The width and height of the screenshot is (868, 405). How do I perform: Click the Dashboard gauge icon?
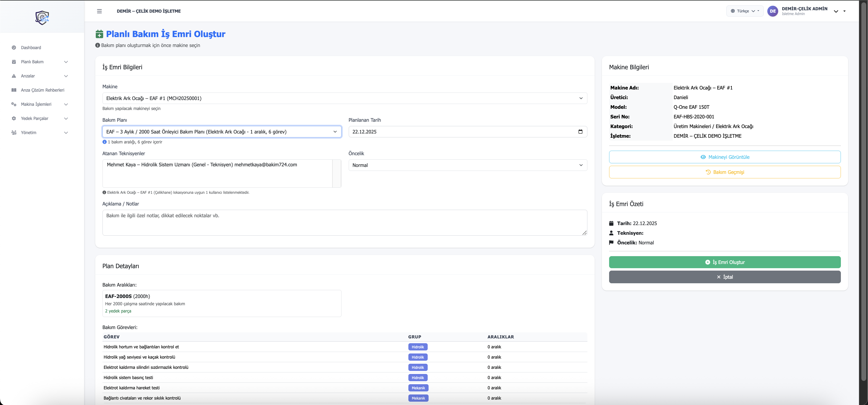14,48
